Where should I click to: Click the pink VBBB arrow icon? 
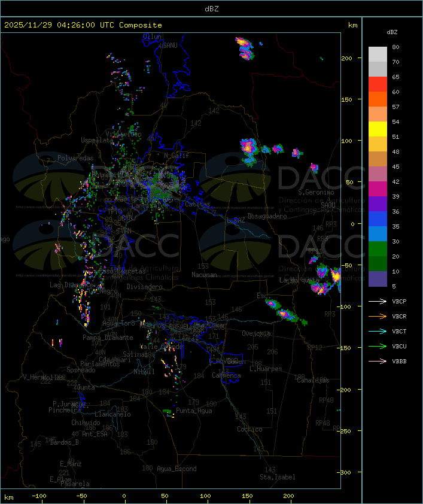coord(378,362)
